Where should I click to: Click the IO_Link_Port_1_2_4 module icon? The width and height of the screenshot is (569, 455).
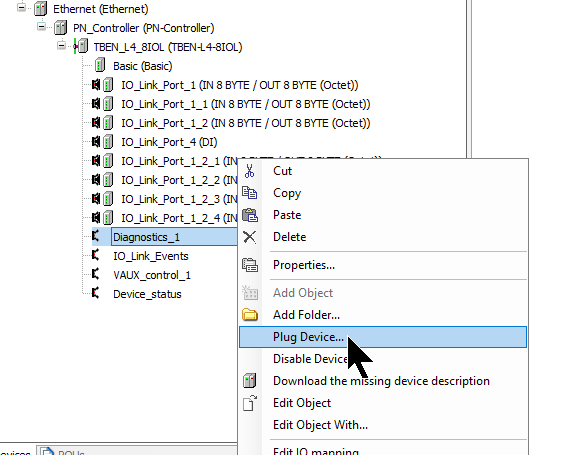(x=108, y=217)
